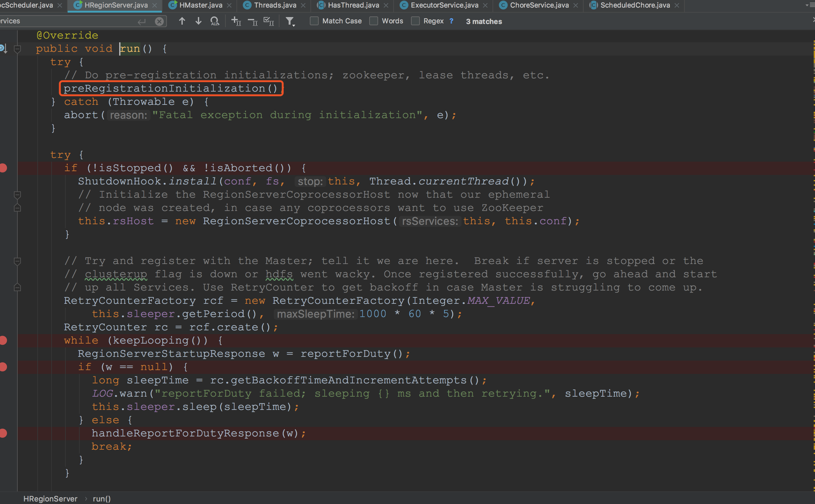Screen dimensions: 815x504
Task: Collapse the run() method fold marker
Action: coord(17,49)
